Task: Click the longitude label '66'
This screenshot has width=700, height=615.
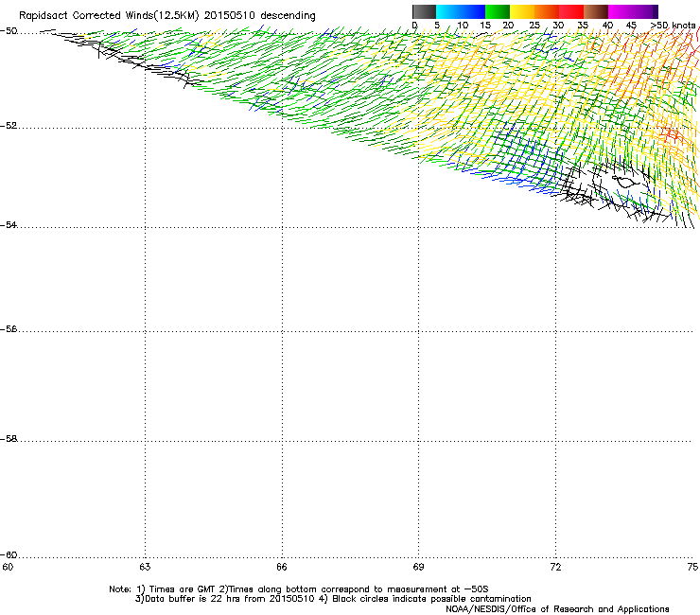Action: (x=282, y=567)
